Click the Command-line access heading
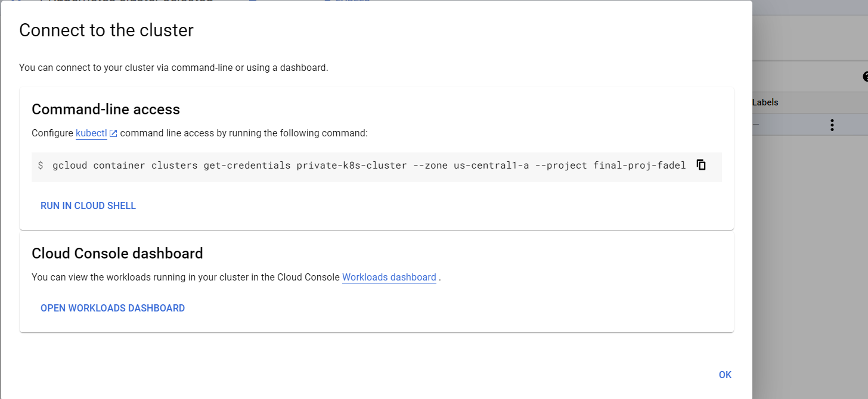The height and width of the screenshot is (399, 868). tap(106, 109)
